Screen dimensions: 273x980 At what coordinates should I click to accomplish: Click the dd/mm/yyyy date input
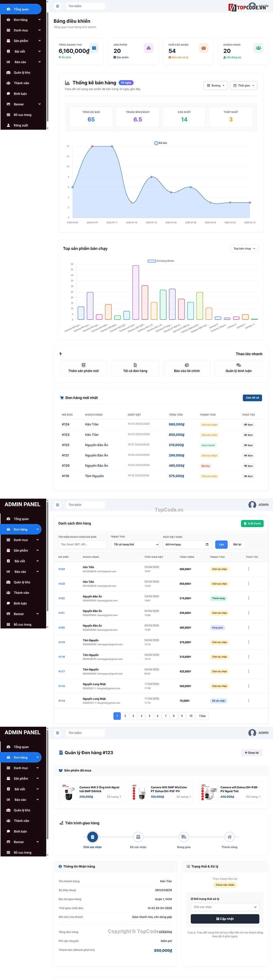[x=187, y=544]
